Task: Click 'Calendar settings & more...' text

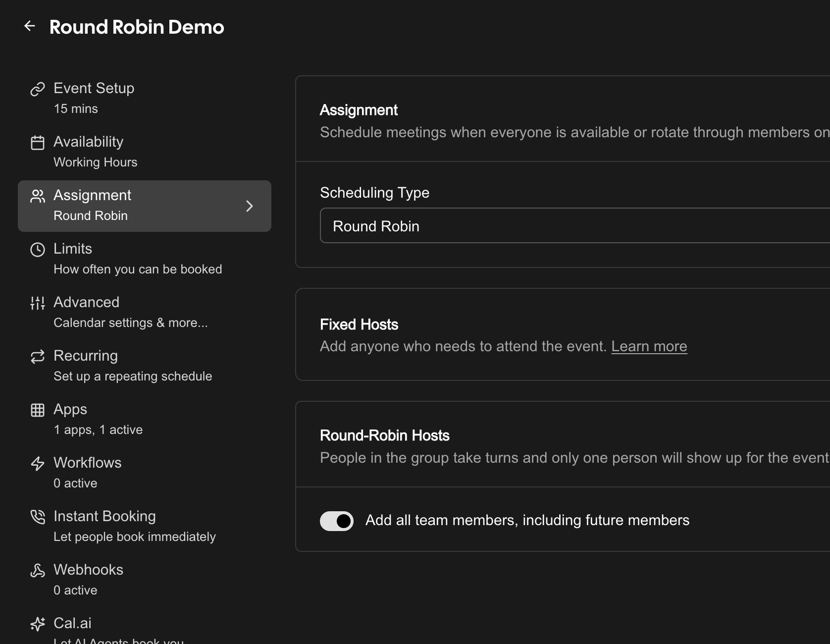Action: (x=131, y=323)
